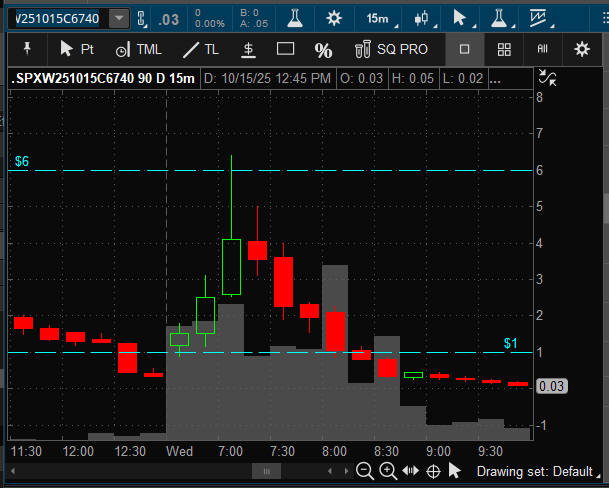This screenshot has width=609, height=488.
Task: Click the SQ PRO button
Action: 392,49
